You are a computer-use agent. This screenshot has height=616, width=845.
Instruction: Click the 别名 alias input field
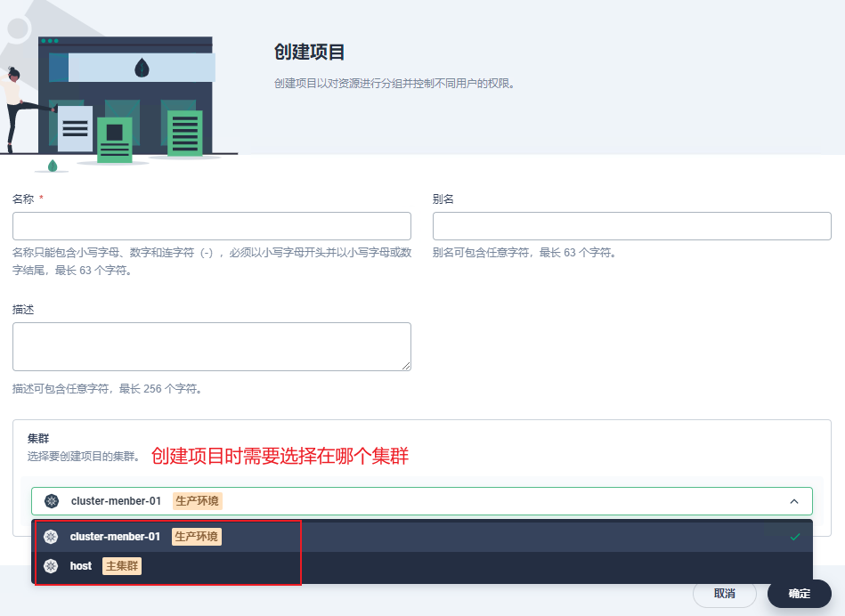coord(631,226)
